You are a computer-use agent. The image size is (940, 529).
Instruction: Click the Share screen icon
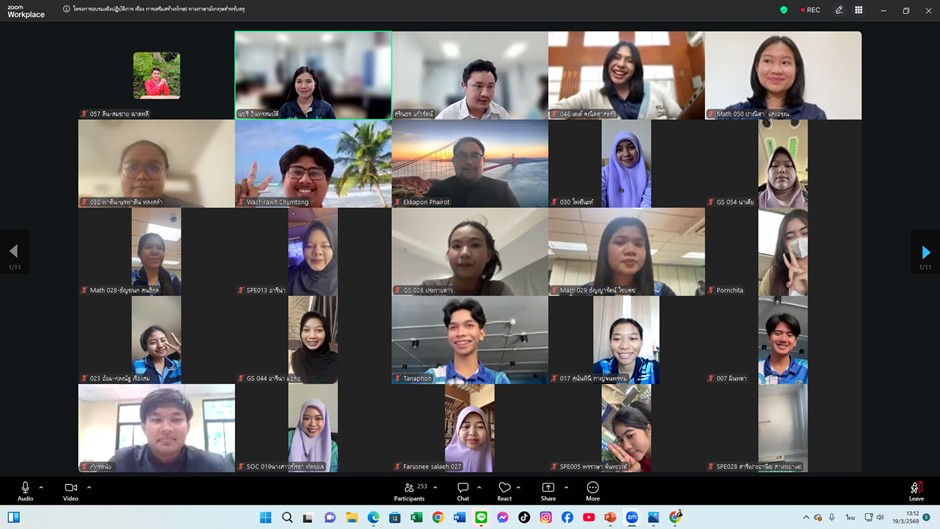pyautogui.click(x=548, y=489)
